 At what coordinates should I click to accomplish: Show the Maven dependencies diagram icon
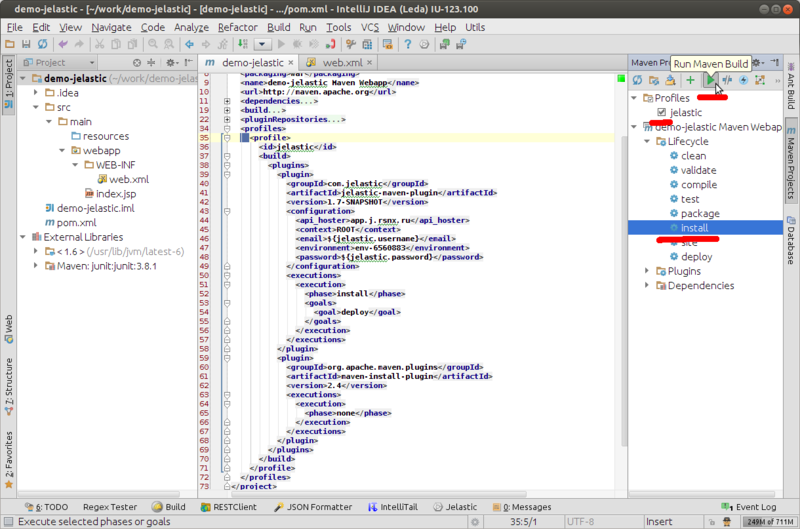click(x=761, y=80)
